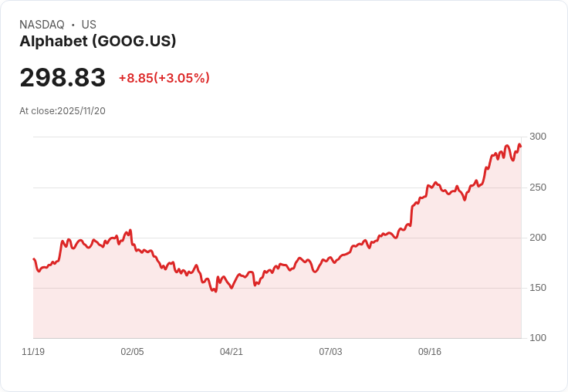This screenshot has width=568, height=392.
Task: Click the 200 y-axis label
Action: tap(538, 238)
